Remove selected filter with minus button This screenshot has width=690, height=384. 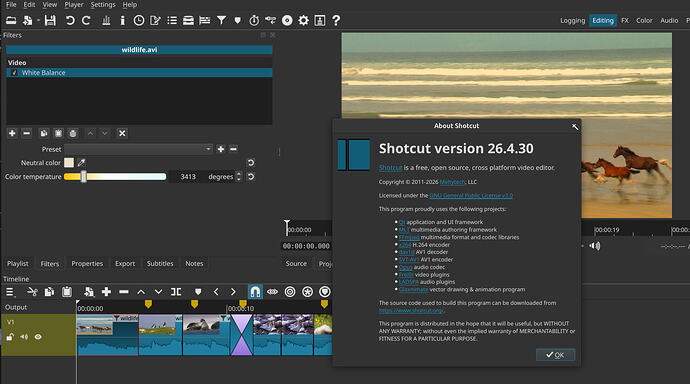pyautogui.click(x=26, y=133)
